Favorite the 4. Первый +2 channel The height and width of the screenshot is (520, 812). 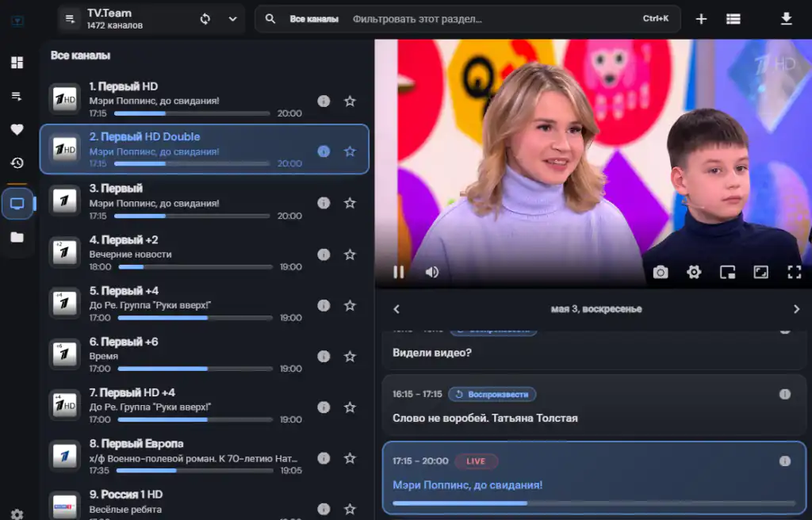350,254
